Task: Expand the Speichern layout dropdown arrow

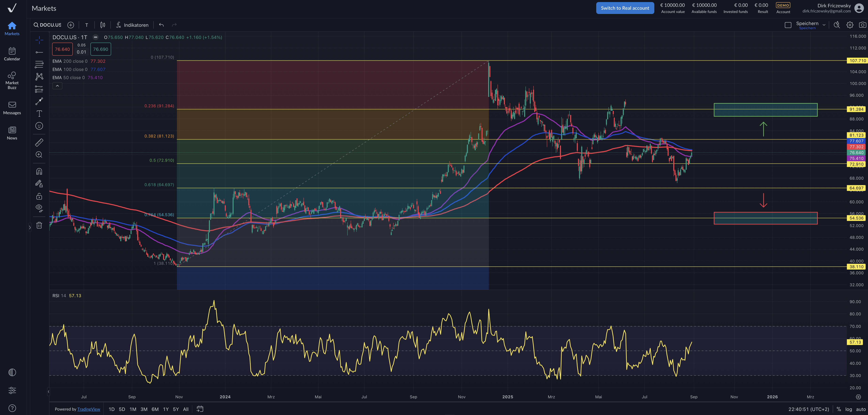Action: tap(824, 25)
